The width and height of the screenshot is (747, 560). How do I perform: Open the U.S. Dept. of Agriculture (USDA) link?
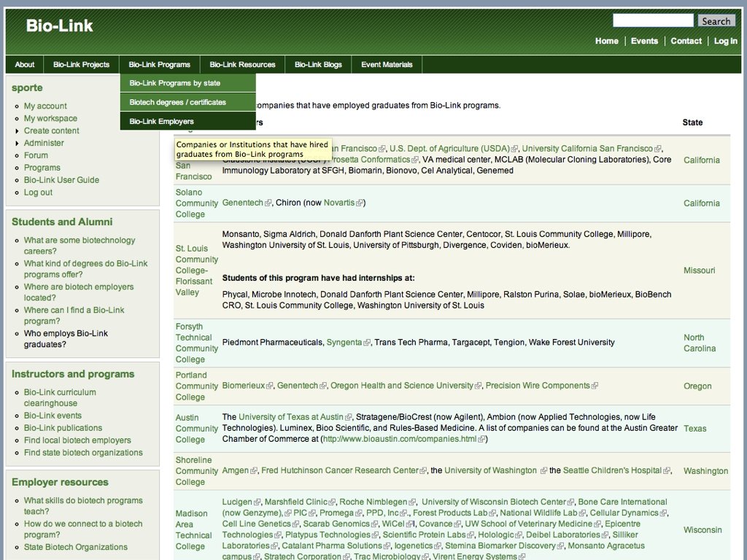tap(449, 149)
